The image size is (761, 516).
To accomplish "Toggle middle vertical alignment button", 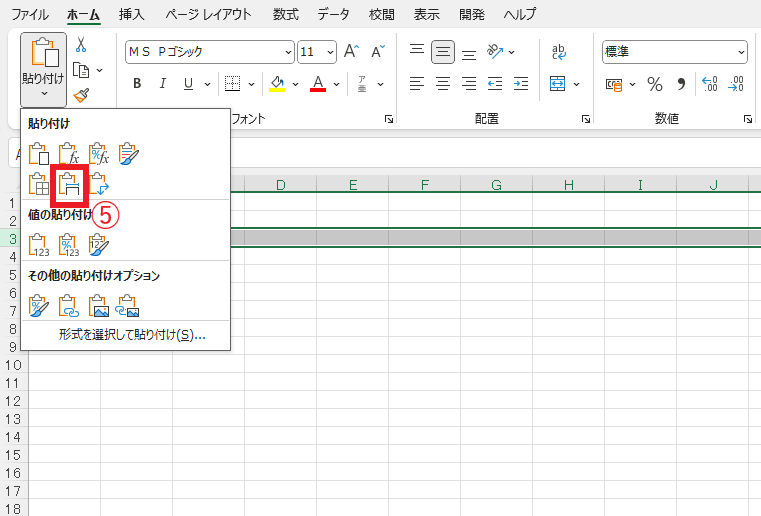I will (443, 52).
